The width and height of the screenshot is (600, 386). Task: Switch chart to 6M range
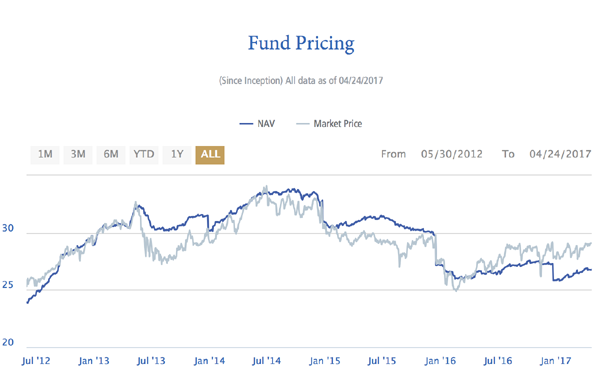[x=111, y=155]
